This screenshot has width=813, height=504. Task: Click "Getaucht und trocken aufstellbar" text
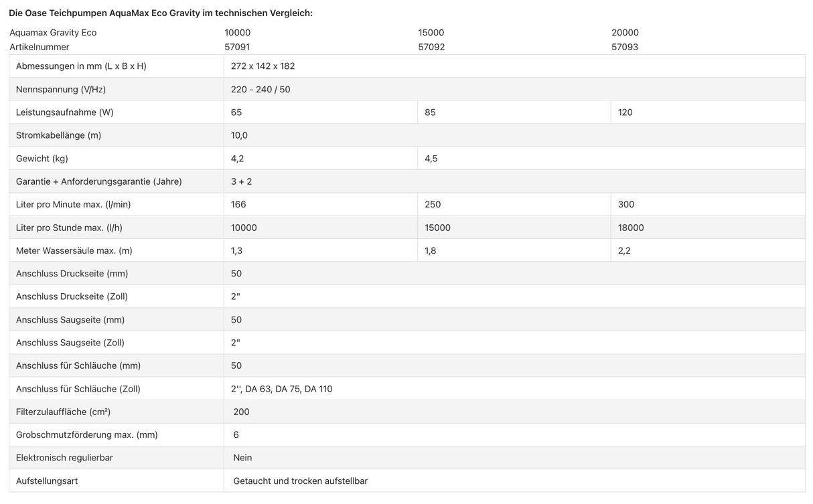[x=300, y=481]
